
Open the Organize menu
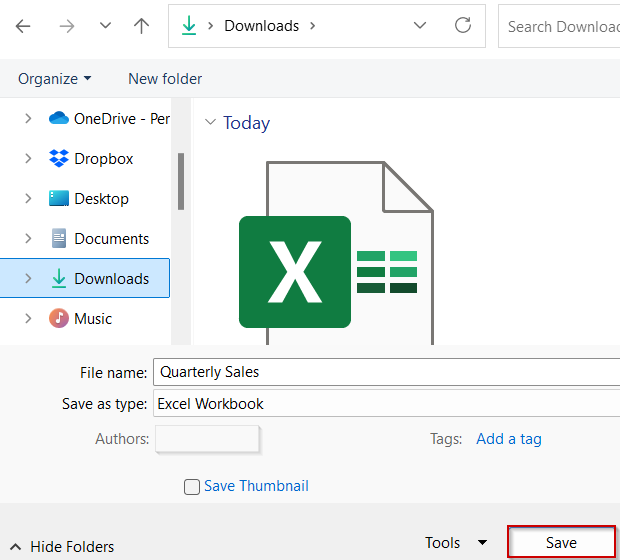(55, 79)
